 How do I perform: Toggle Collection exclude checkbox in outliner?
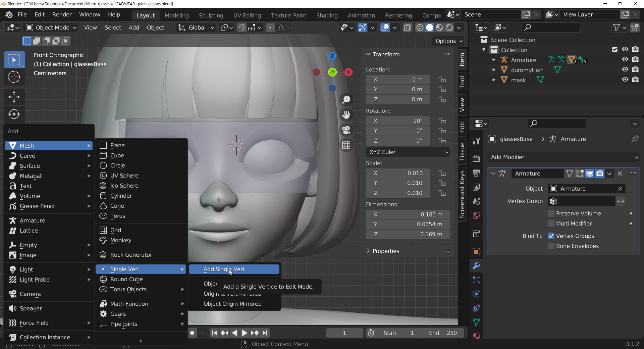pyautogui.click(x=615, y=49)
